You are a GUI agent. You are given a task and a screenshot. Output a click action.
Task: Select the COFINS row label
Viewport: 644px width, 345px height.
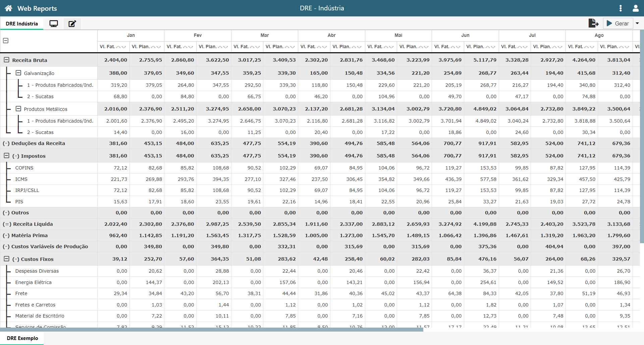point(24,168)
